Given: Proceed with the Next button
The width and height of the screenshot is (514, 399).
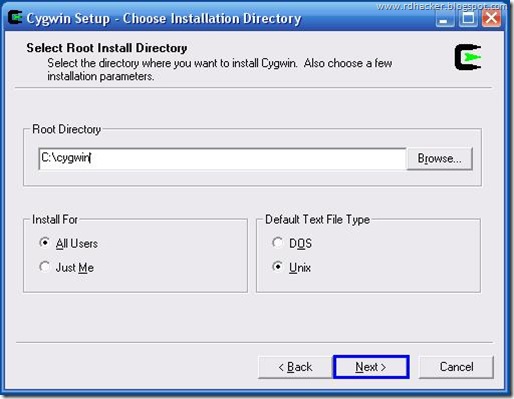Looking at the screenshot, I should click(x=371, y=367).
